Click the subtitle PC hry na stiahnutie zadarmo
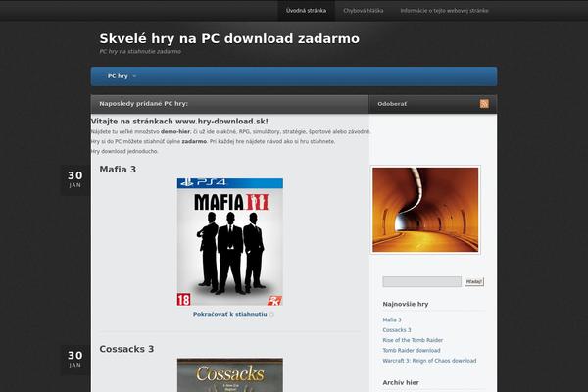The image size is (588, 392). (x=140, y=51)
